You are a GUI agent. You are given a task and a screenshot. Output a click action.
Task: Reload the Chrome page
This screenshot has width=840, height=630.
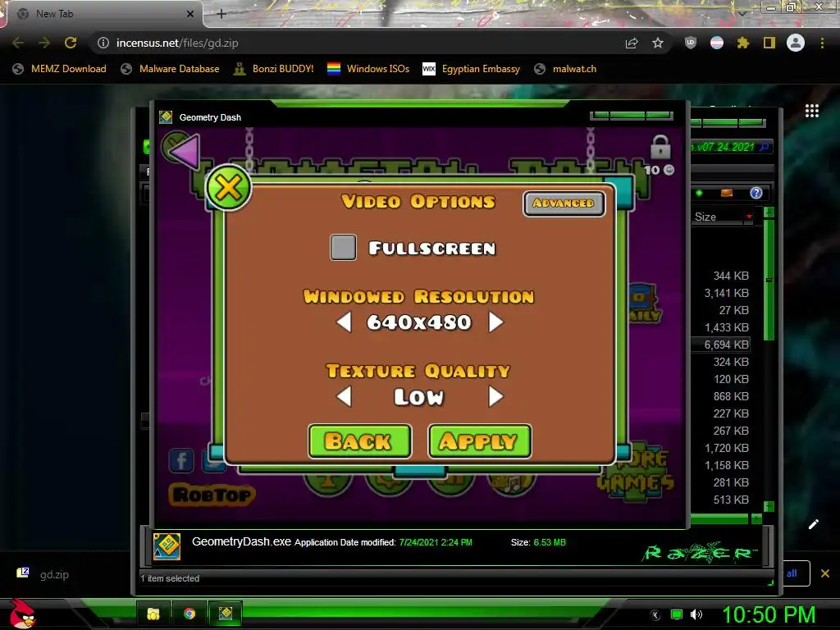(x=71, y=43)
